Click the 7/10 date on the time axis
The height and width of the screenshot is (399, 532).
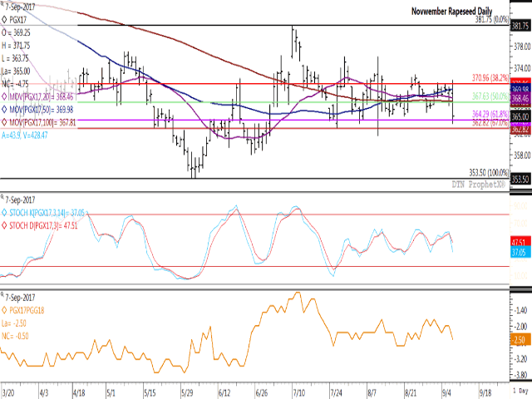299,393
